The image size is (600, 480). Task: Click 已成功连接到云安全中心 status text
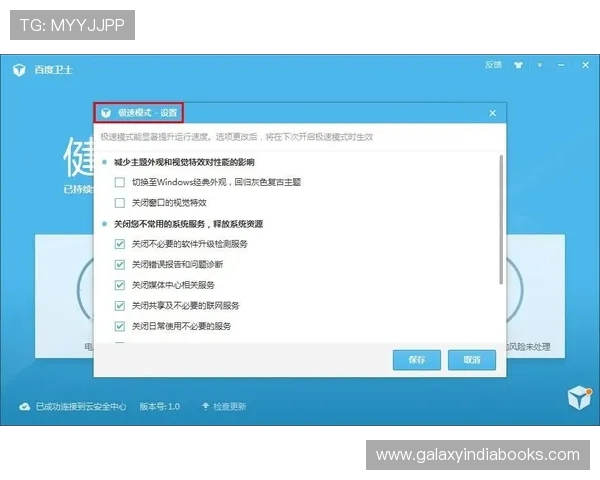(81, 407)
